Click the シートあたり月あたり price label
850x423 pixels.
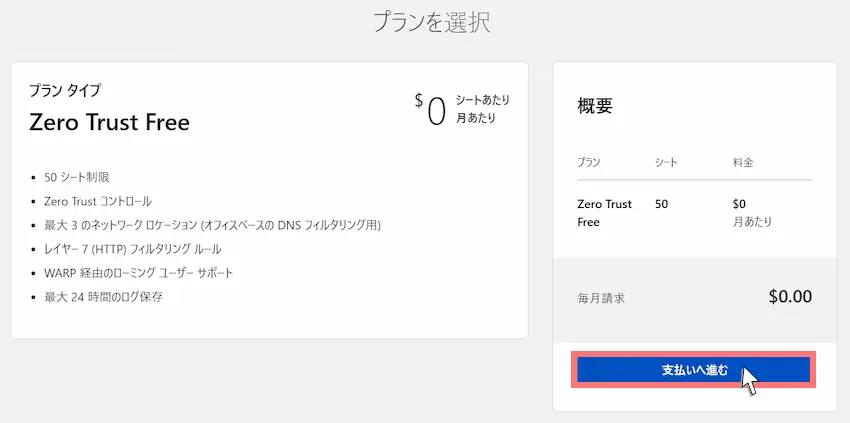(x=482, y=108)
